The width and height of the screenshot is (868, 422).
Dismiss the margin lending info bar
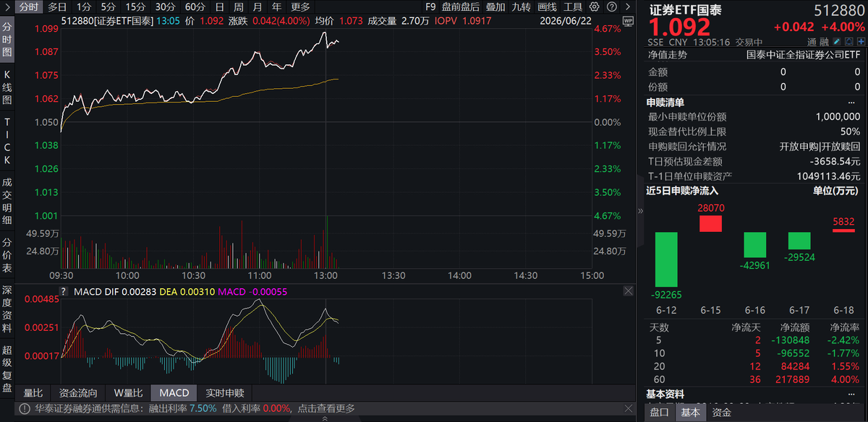pos(627,408)
